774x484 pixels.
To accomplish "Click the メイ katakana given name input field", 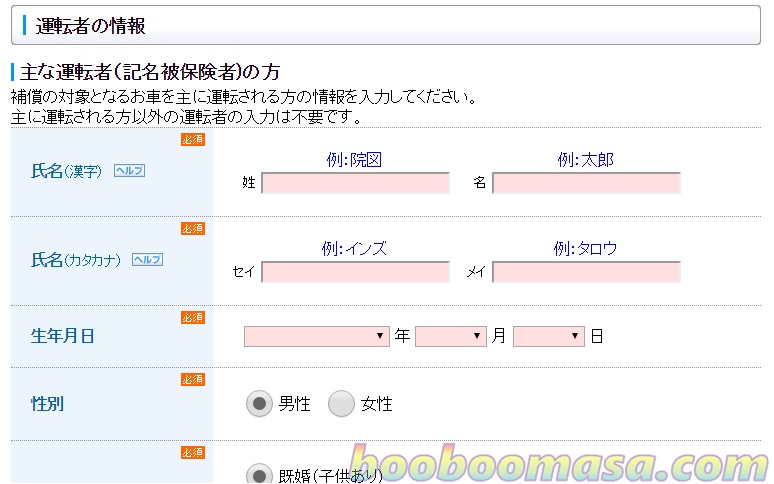I will (586, 272).
